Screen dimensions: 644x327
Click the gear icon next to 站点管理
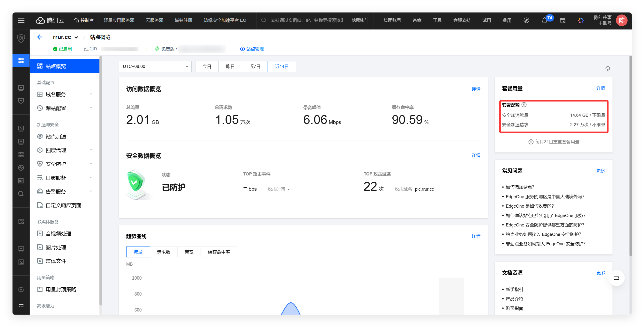pos(242,49)
